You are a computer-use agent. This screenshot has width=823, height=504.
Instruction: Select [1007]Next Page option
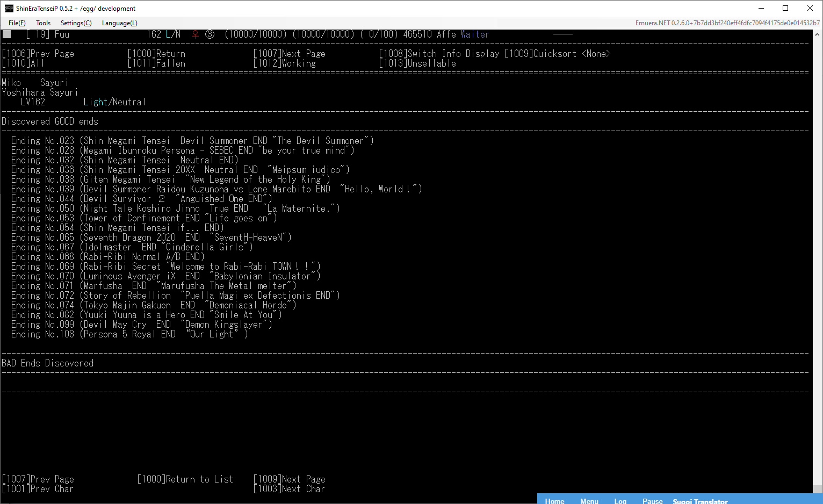pyautogui.click(x=290, y=54)
